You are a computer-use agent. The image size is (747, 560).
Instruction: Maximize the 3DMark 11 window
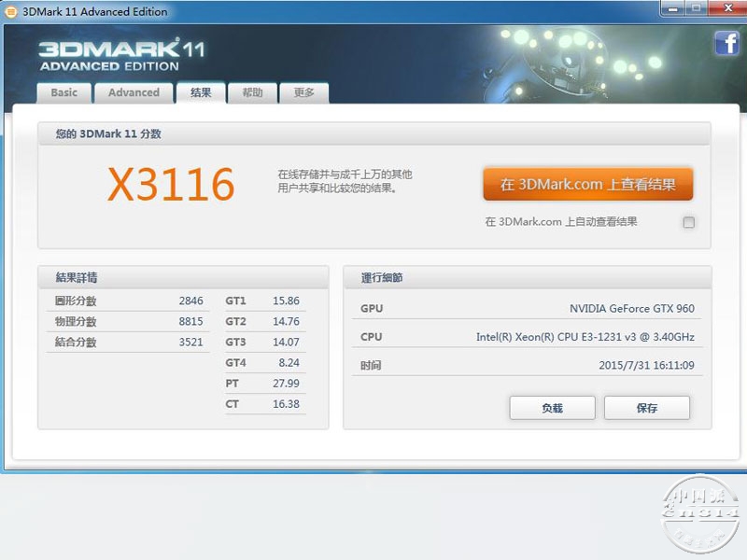click(x=697, y=8)
